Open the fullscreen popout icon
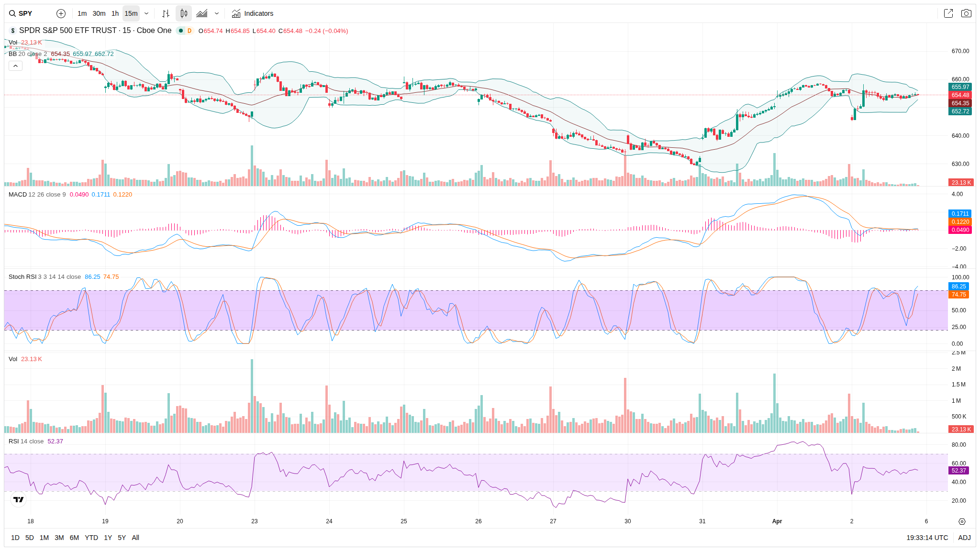980x551 pixels. [x=948, y=13]
